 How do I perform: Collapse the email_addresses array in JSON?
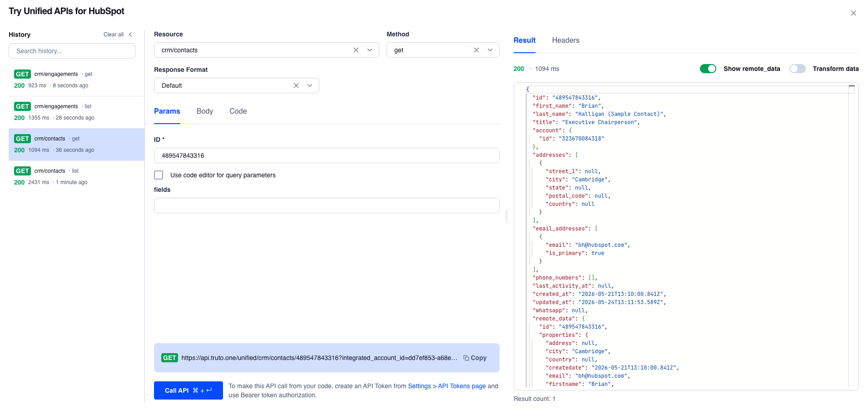click(596, 229)
